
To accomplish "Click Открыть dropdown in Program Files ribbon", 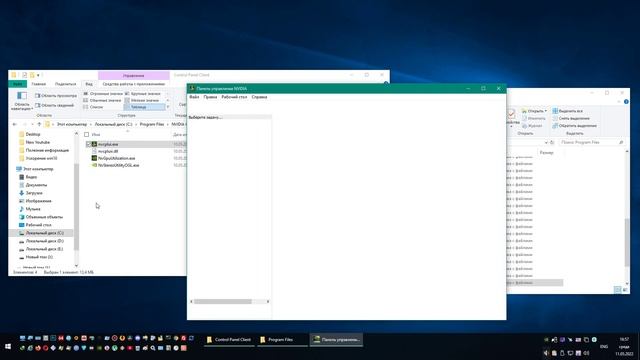I will pyautogui.click(x=534, y=111).
